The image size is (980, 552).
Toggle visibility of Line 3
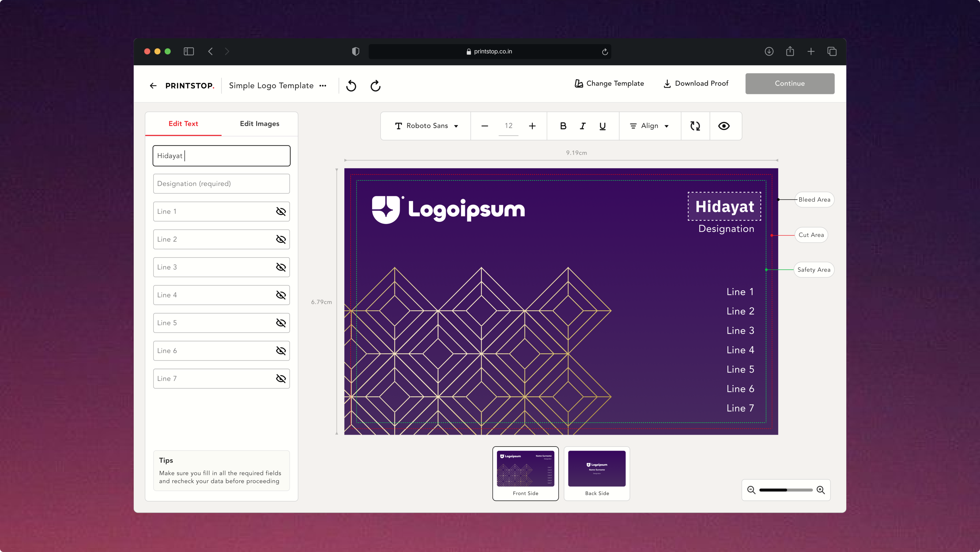point(281,267)
